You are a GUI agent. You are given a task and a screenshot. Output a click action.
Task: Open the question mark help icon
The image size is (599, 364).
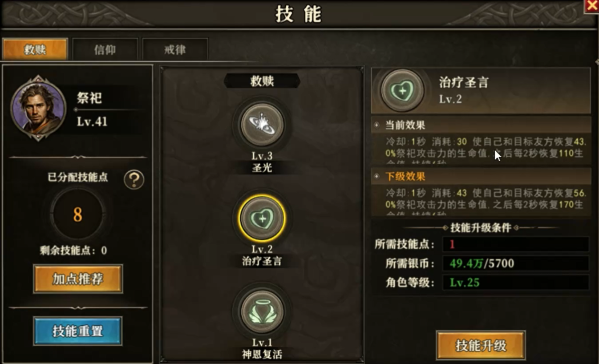(134, 180)
